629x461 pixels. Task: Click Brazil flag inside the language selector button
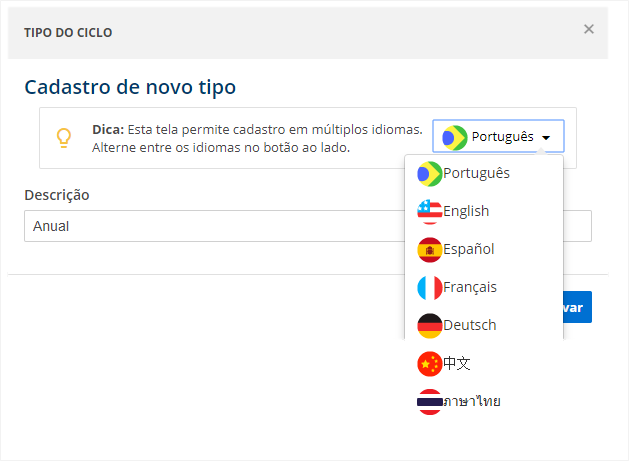point(455,137)
